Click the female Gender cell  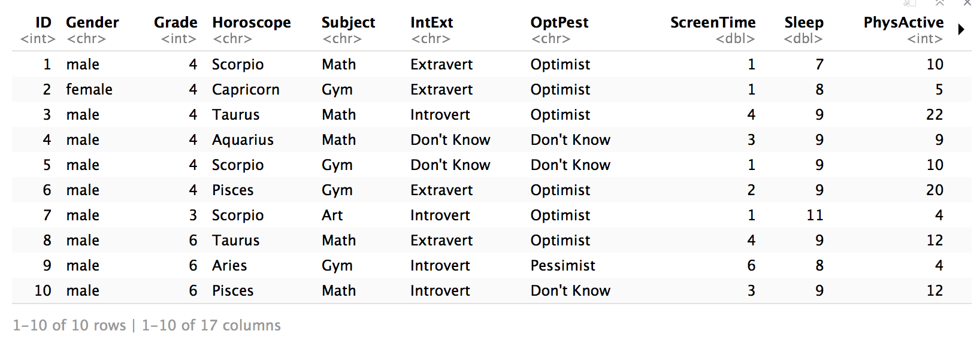(89, 90)
